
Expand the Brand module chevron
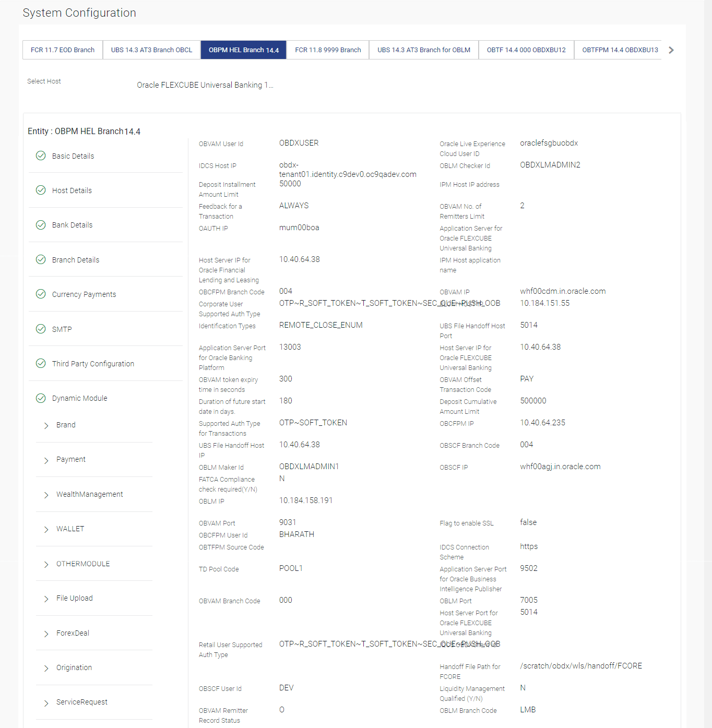click(x=46, y=425)
